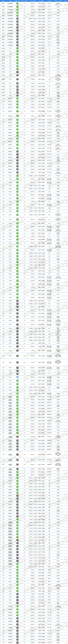The height and width of the screenshot is (644, 68).
Task: Click BEETLE in the first VW Beetle row
Action: click(10, 98)
